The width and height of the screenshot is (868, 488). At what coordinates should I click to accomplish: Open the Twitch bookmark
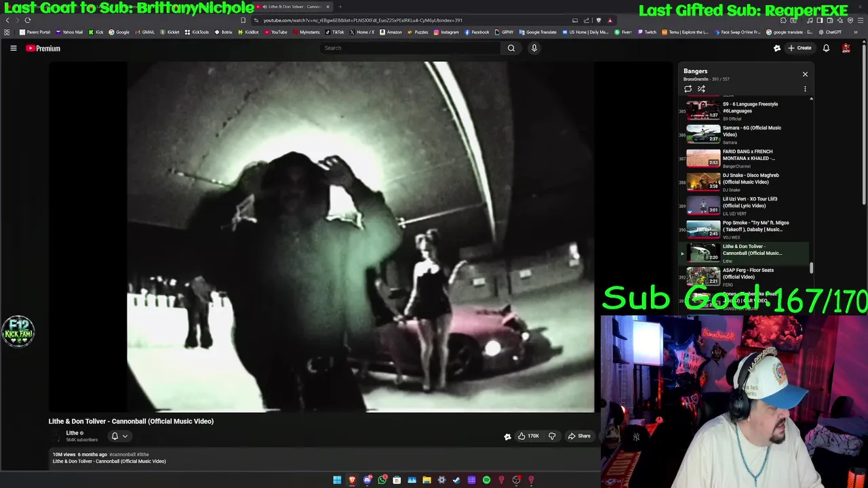647,32
